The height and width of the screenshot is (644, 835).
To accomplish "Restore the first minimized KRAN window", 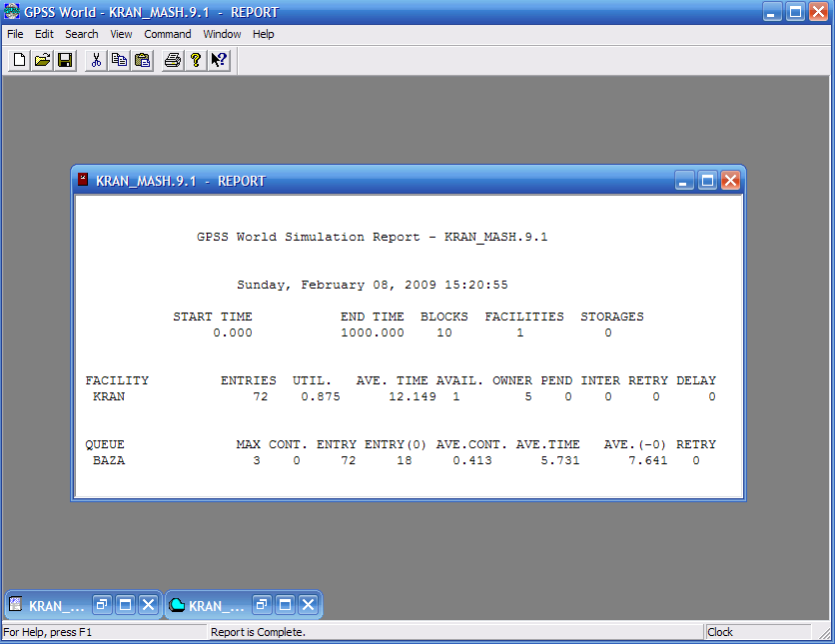I will pyautogui.click(x=102, y=605).
